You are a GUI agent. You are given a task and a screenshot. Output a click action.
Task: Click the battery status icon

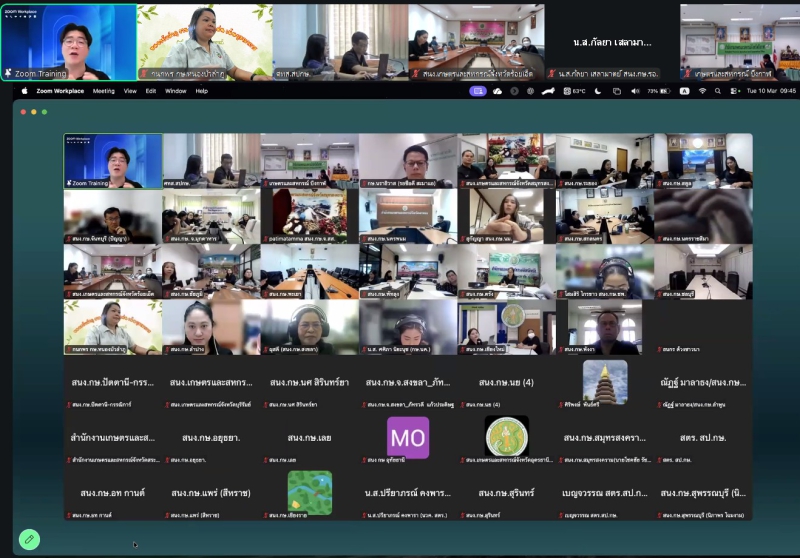point(665,91)
